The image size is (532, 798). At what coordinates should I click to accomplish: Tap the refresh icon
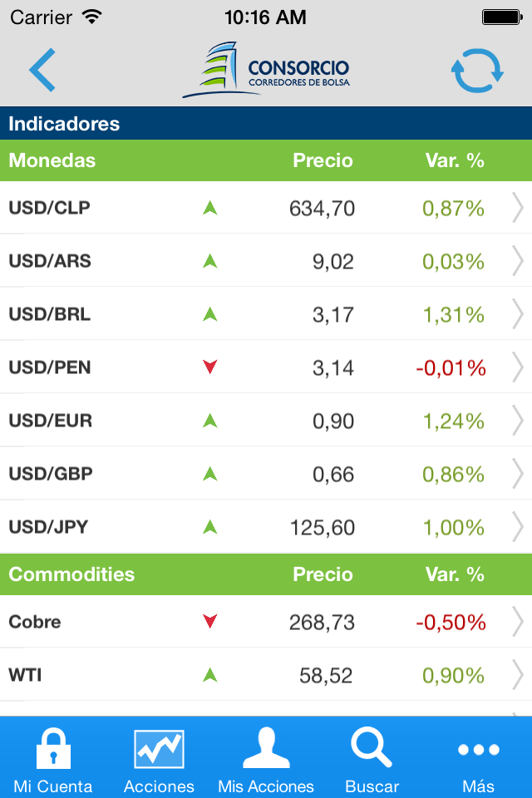coord(477,71)
